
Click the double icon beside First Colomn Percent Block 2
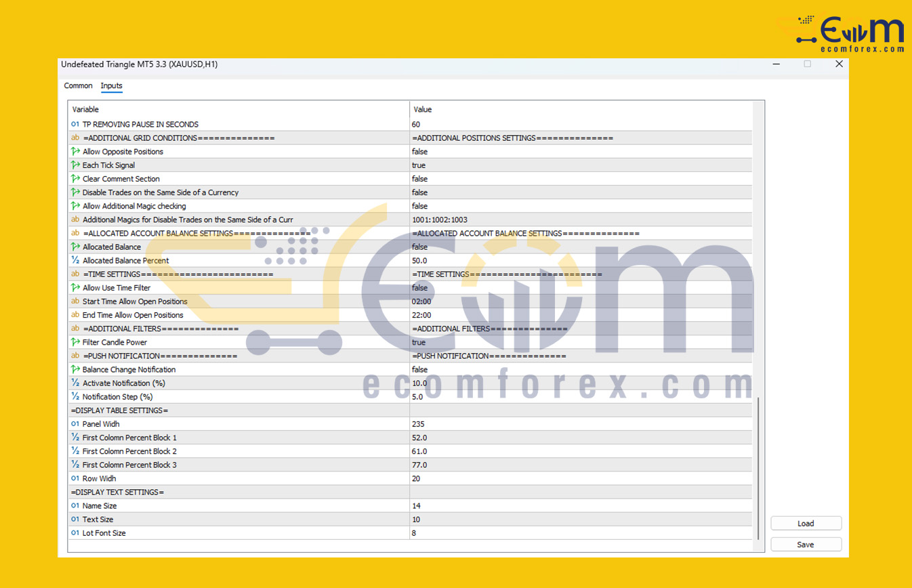coord(75,451)
